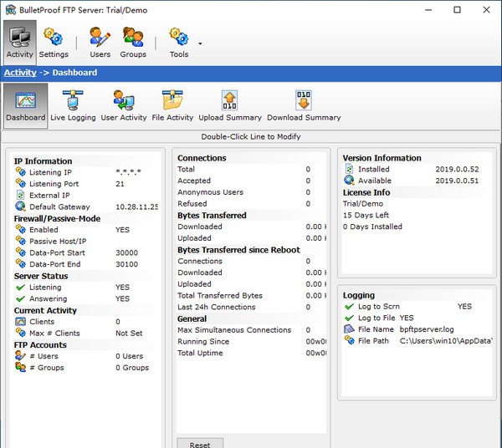Open the Groups management icon
This screenshot has width=502, height=448.
click(133, 42)
